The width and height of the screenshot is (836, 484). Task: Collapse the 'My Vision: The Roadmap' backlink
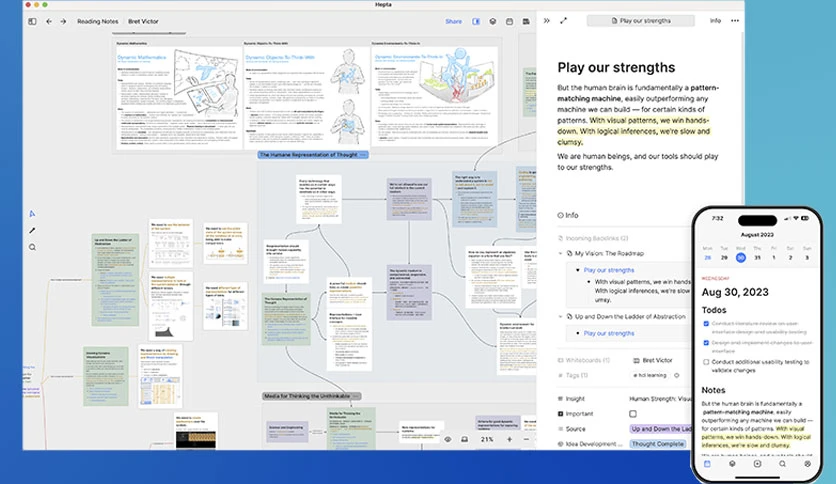coord(560,253)
